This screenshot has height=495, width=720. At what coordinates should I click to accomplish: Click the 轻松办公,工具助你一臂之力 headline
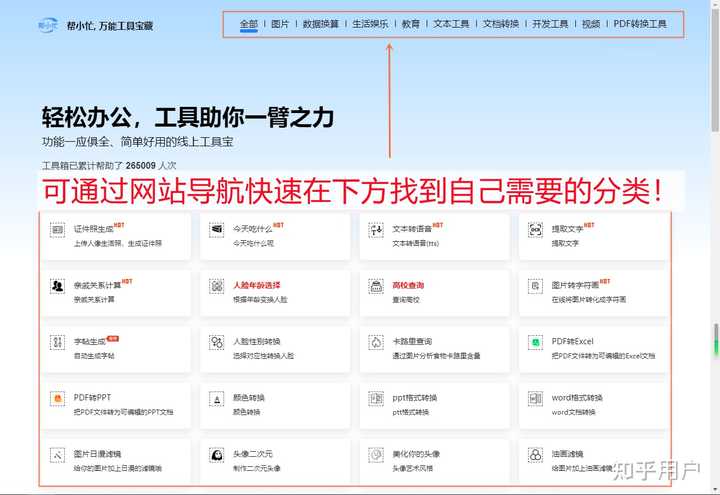click(x=188, y=117)
